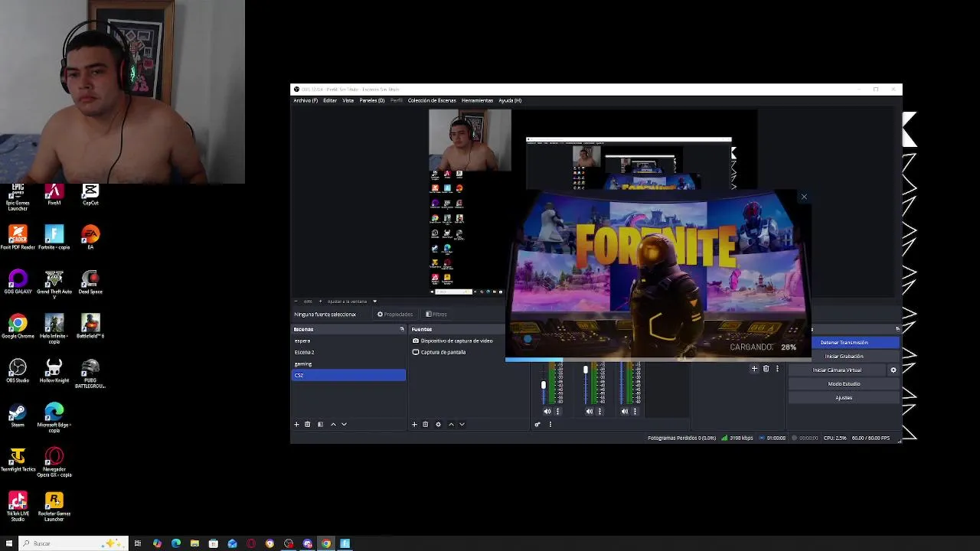
Task: Open mixer options three-dot menu below channels
Action: 550,424
